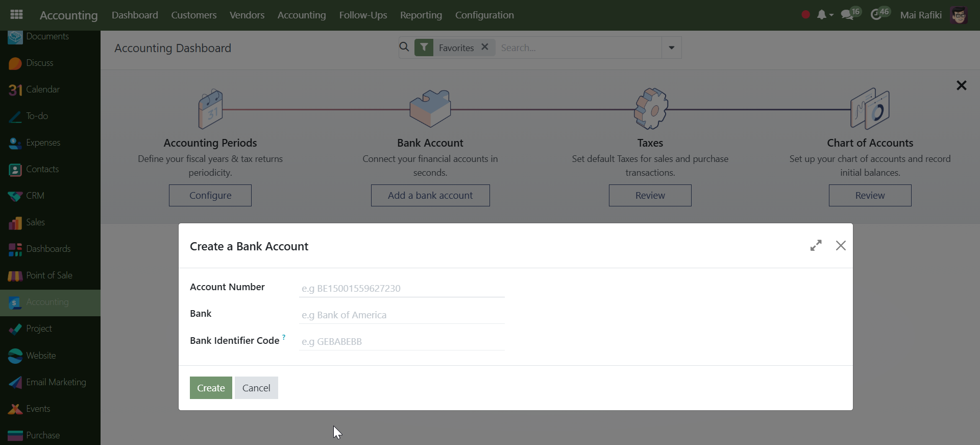Open the Reporting menu
Screen dimensions: 980x445
421,15
